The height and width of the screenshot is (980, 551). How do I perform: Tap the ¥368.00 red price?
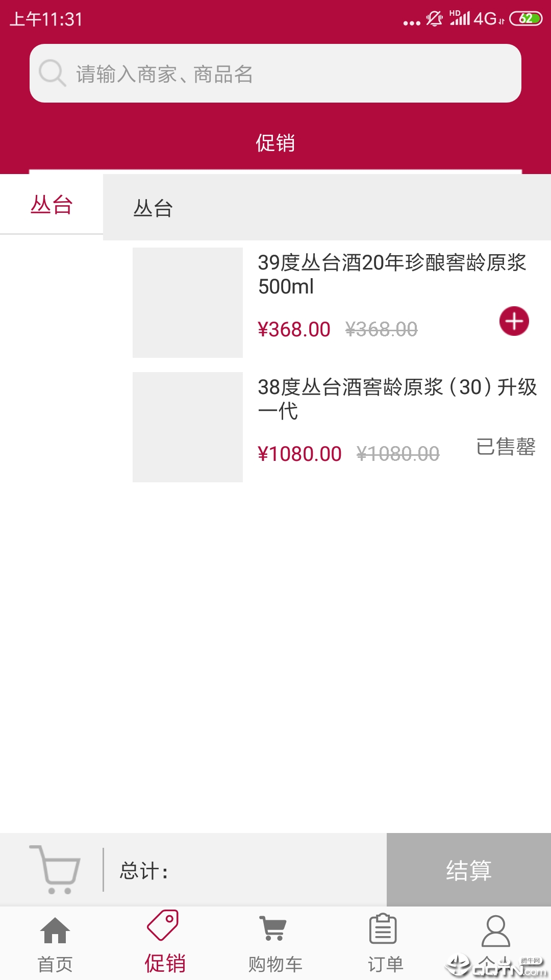294,329
